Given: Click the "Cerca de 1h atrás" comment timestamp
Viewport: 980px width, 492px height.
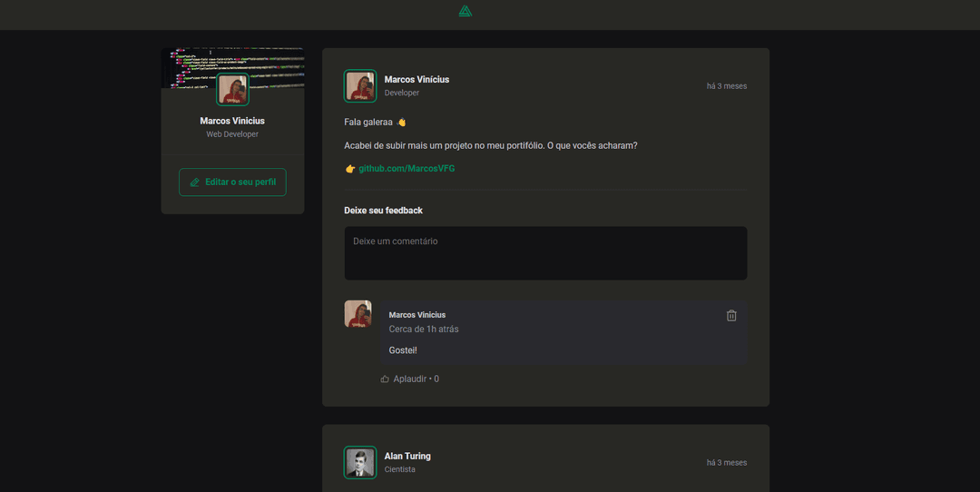Looking at the screenshot, I should [x=424, y=329].
